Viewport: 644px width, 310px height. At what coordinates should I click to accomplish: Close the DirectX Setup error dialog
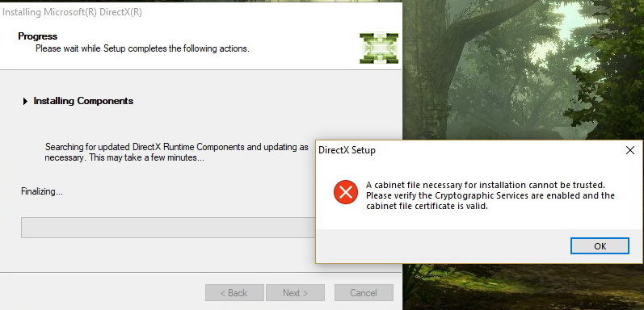point(630,150)
